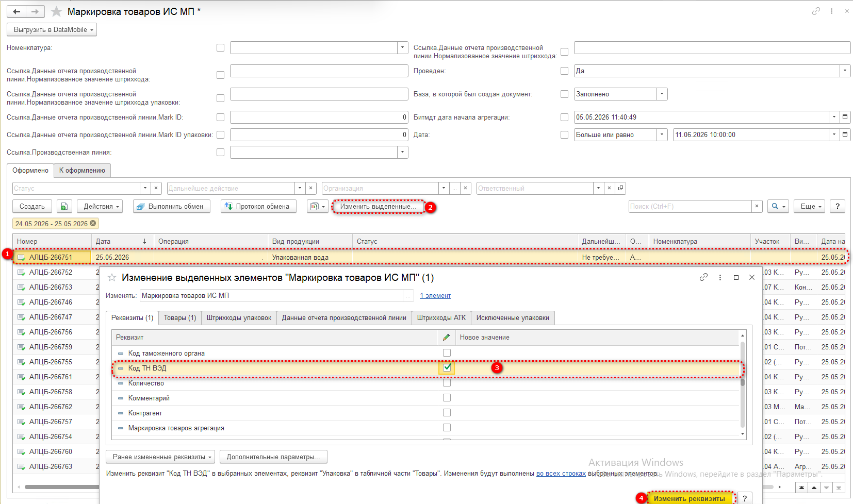
Task: Switch to the Оформлено tab
Action: (30, 170)
